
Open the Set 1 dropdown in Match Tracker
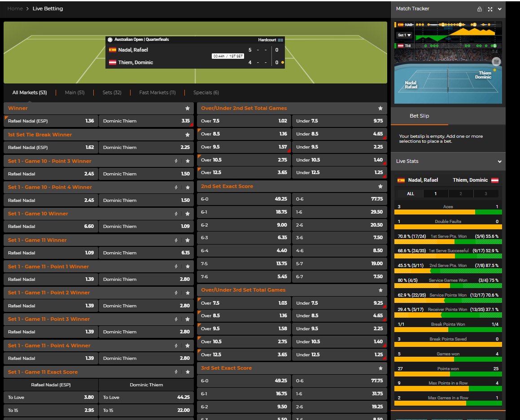coord(404,35)
